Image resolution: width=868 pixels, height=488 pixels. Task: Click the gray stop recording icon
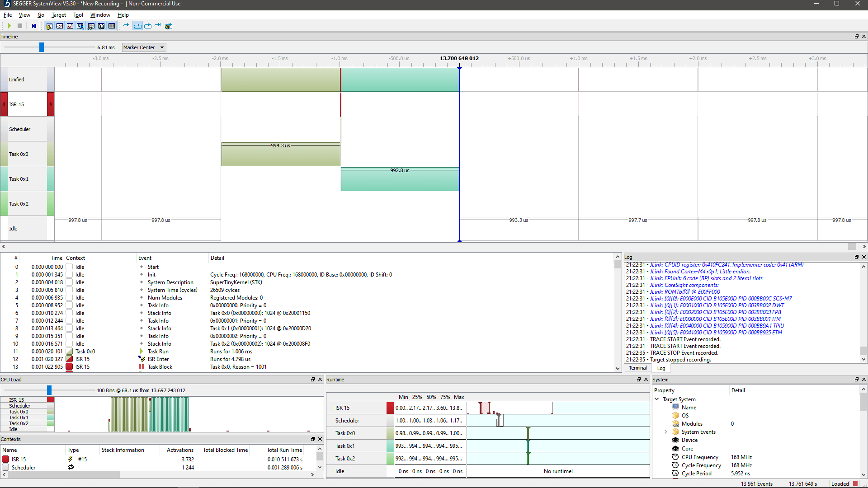(20, 26)
